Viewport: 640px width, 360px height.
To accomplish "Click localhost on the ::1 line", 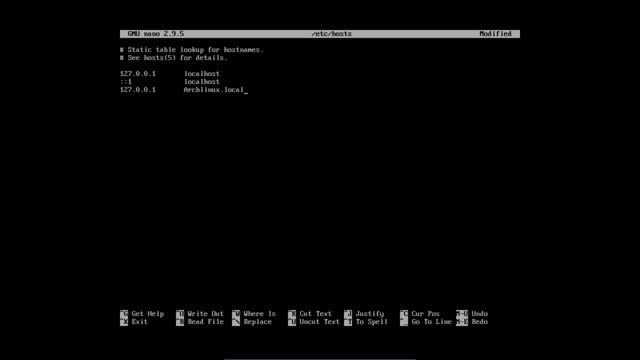I will (202, 82).
